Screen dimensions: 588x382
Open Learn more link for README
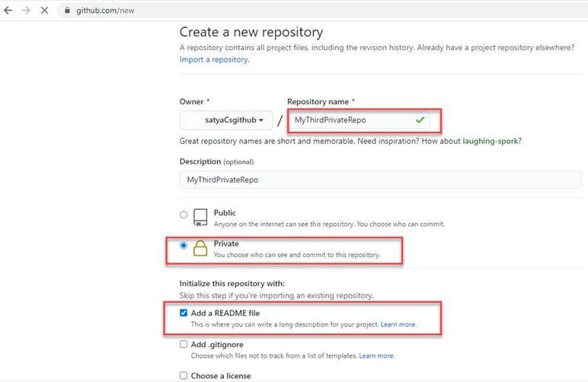(398, 324)
